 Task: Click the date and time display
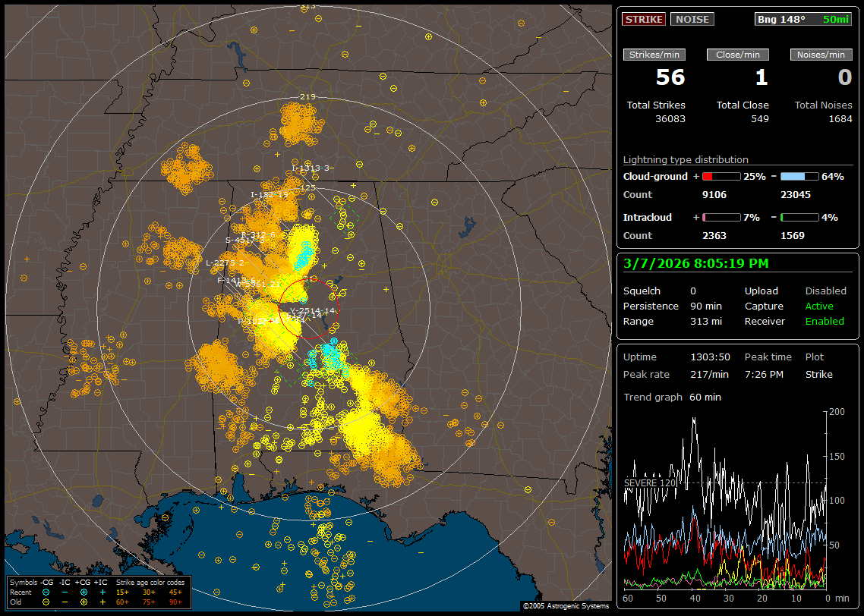point(695,264)
